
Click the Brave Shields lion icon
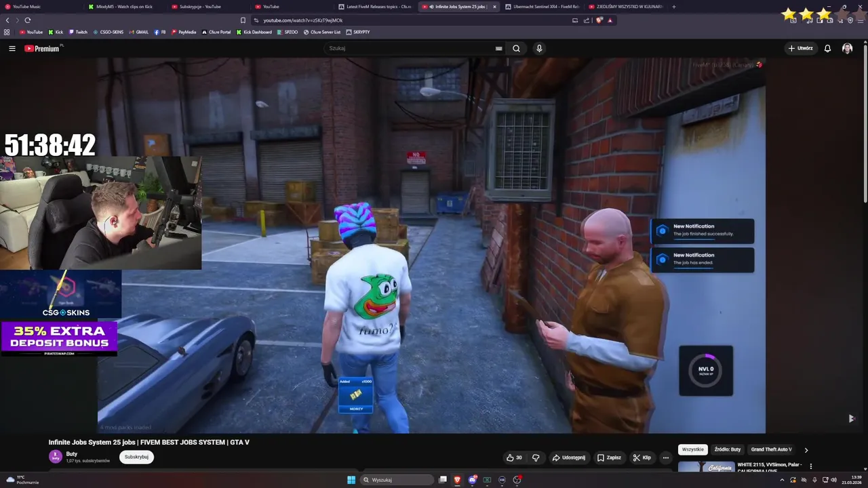tap(599, 20)
